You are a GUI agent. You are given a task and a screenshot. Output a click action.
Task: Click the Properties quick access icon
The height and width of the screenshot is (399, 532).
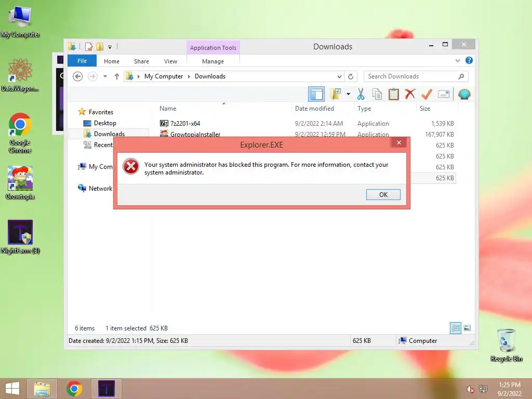point(89,46)
